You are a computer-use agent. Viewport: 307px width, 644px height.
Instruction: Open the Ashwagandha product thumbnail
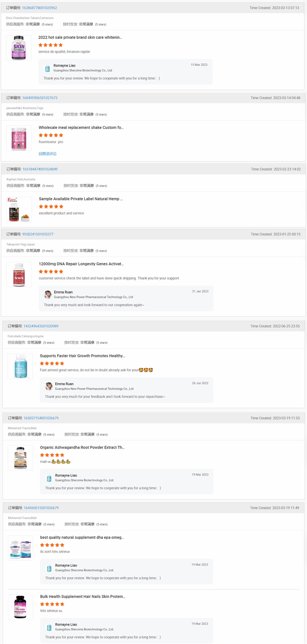coord(20,458)
